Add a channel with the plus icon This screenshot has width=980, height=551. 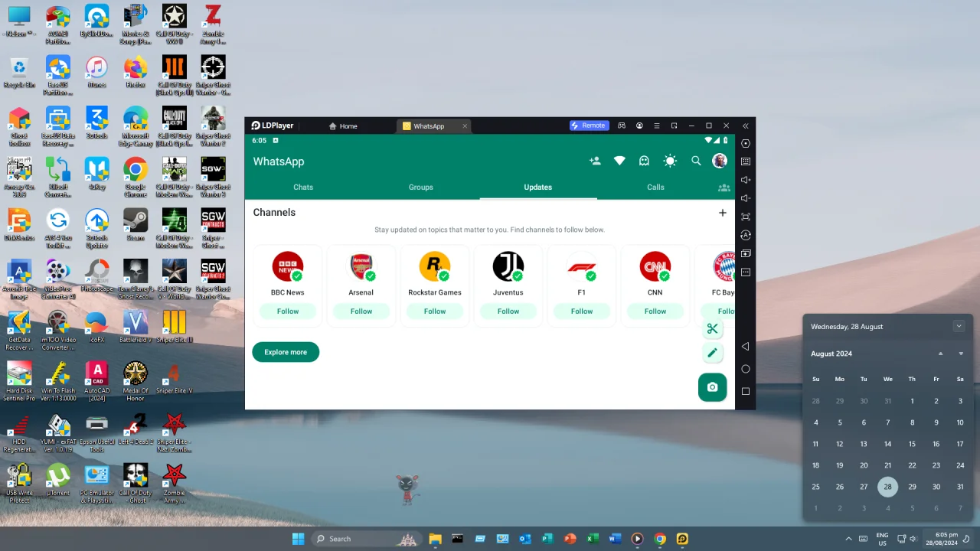(722, 213)
